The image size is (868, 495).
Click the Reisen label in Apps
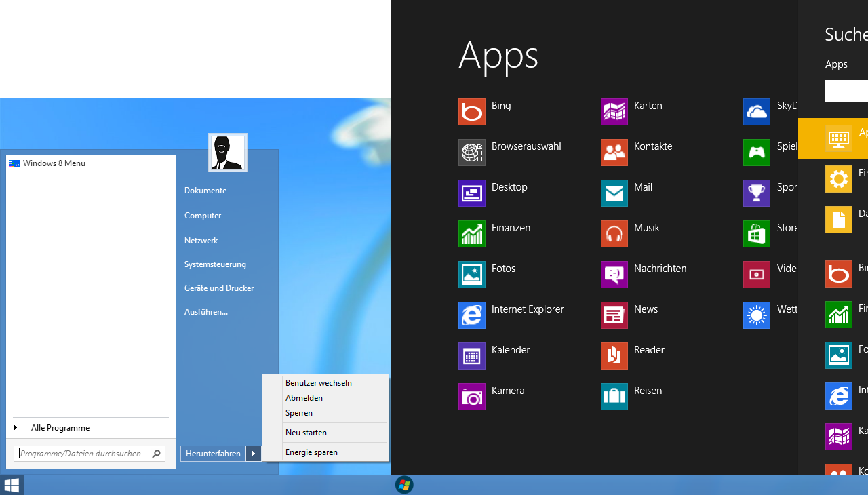648,391
